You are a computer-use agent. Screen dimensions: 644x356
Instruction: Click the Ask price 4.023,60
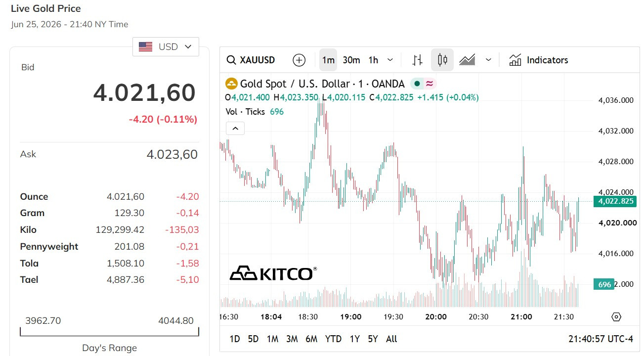point(172,154)
